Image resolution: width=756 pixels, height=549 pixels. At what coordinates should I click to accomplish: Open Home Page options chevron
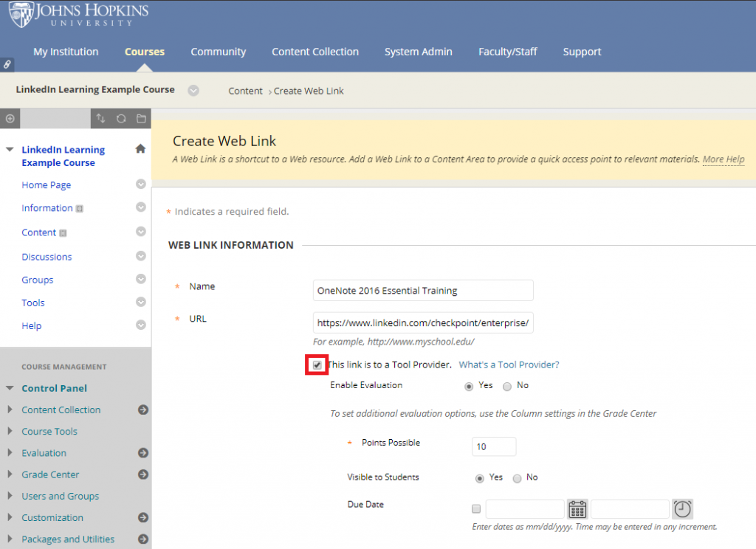pos(141,184)
